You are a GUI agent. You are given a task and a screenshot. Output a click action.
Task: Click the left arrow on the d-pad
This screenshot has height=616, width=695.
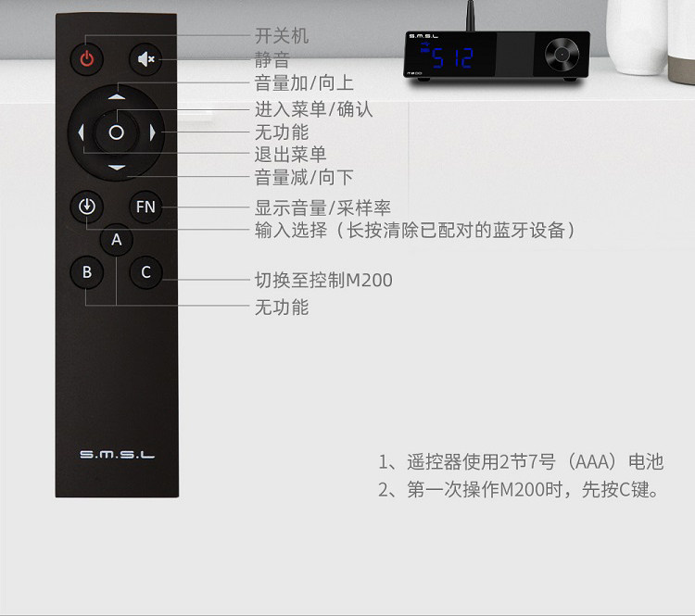click(81, 132)
